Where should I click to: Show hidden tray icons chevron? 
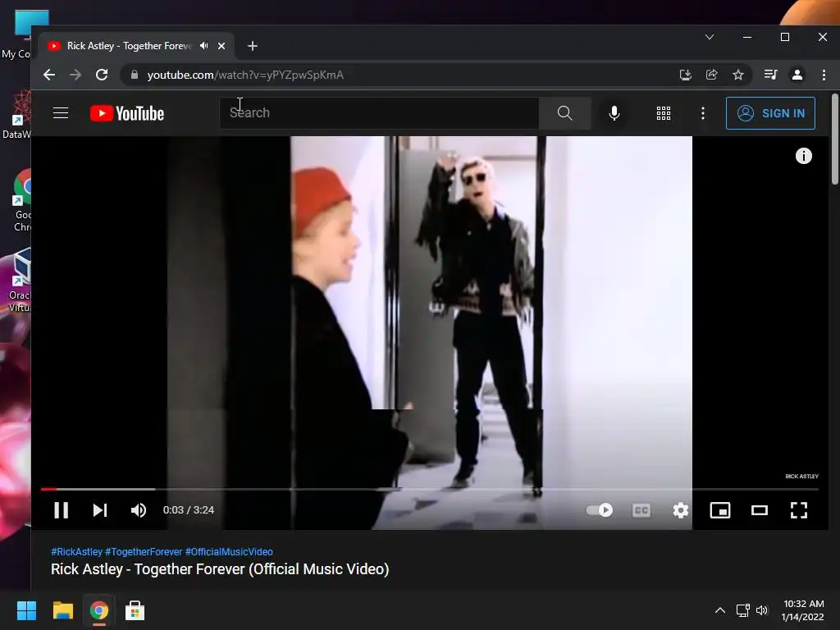click(720, 610)
